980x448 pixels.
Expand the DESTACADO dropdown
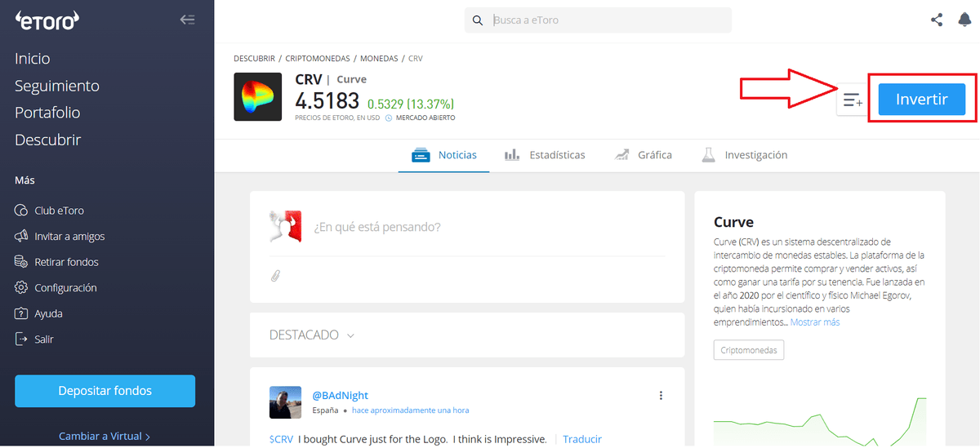click(312, 335)
